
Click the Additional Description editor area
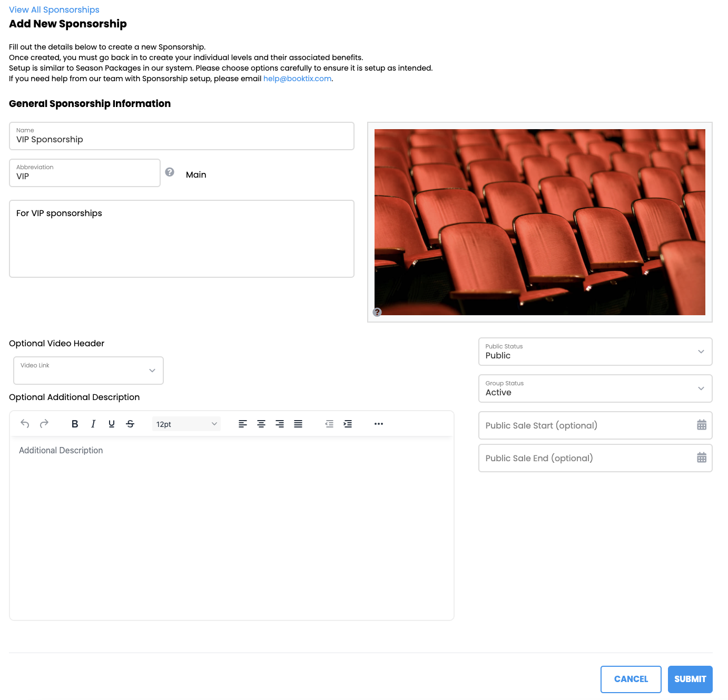232,528
